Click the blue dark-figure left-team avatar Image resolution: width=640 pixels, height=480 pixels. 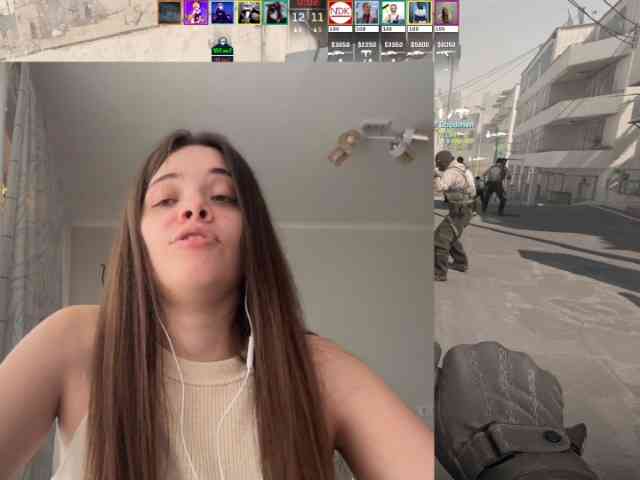click(x=222, y=13)
